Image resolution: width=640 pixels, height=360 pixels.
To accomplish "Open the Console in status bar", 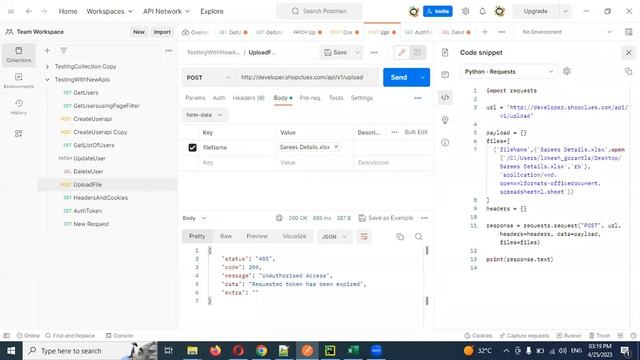I will (x=120, y=336).
